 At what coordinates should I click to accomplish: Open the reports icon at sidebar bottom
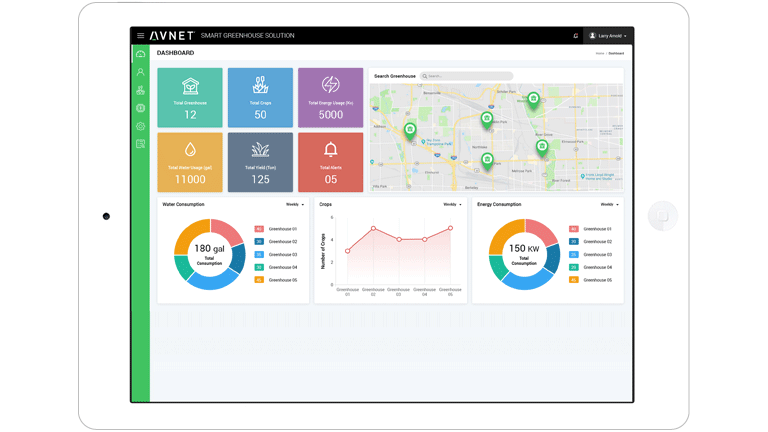pos(141,144)
